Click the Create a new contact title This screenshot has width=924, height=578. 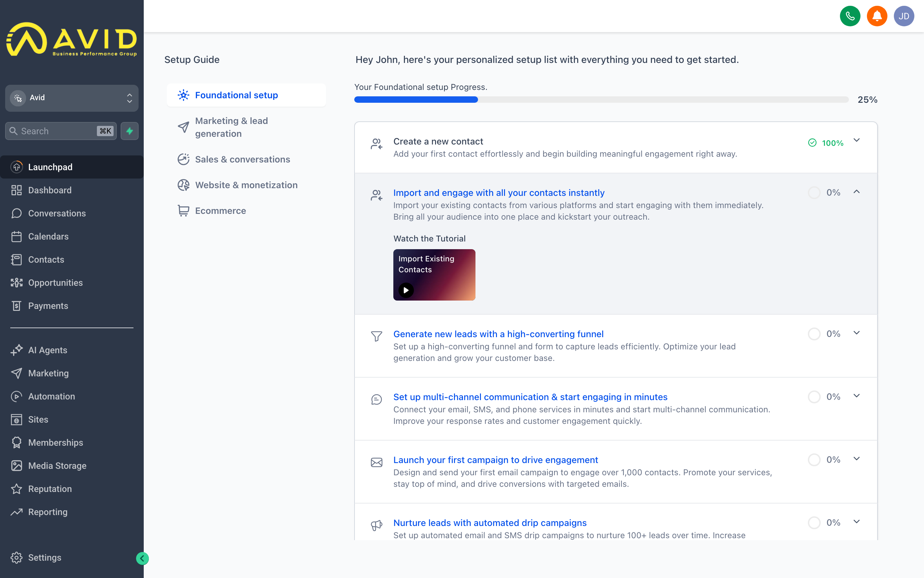[x=438, y=141]
